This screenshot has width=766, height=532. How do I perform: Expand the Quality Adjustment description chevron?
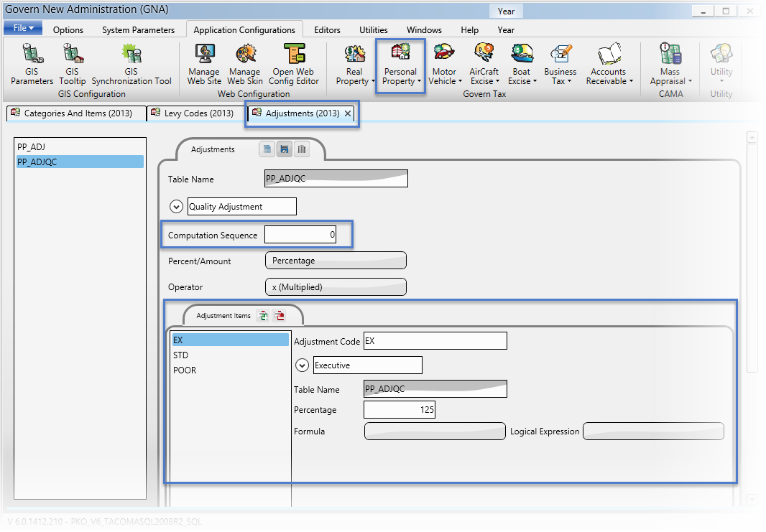(x=176, y=207)
